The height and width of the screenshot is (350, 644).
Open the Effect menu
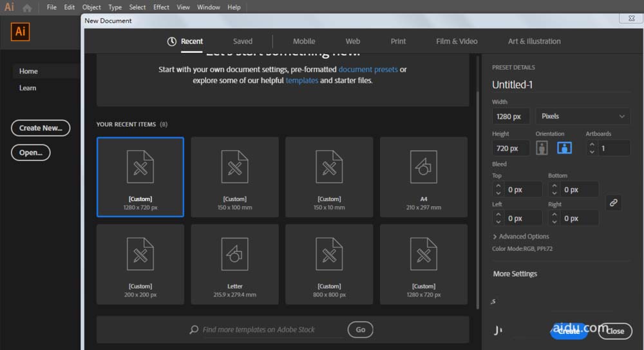point(161,7)
